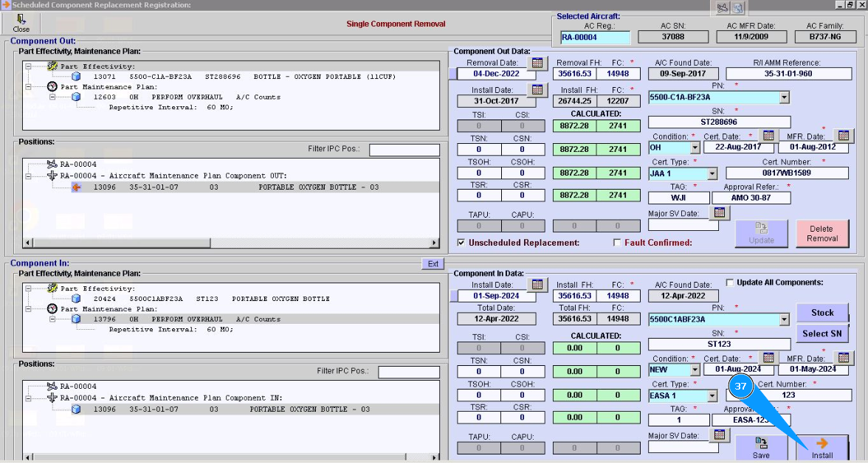868x467 pixels.
Task: Open the Condition dropdown set to NEW
Action: (695, 370)
